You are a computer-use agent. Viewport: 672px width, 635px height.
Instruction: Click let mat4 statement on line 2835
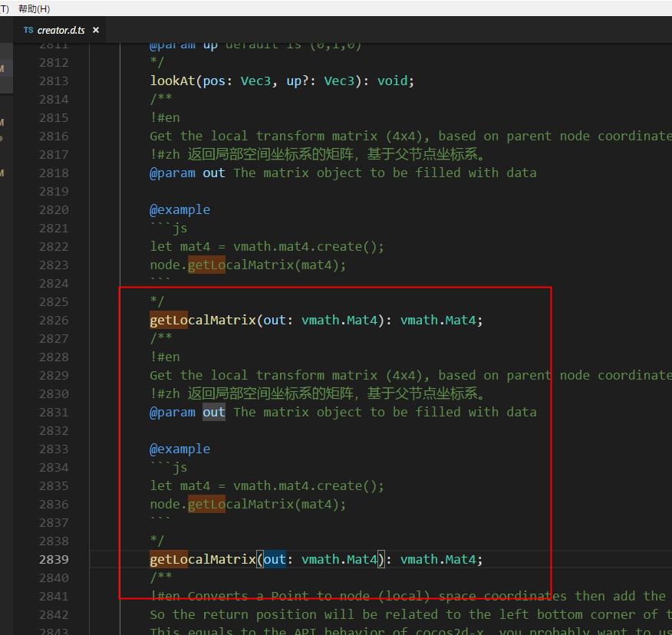click(x=266, y=486)
